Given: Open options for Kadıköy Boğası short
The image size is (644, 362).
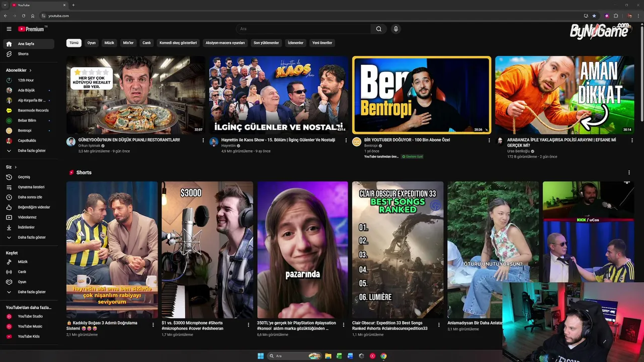Looking at the screenshot, I should click(153, 325).
